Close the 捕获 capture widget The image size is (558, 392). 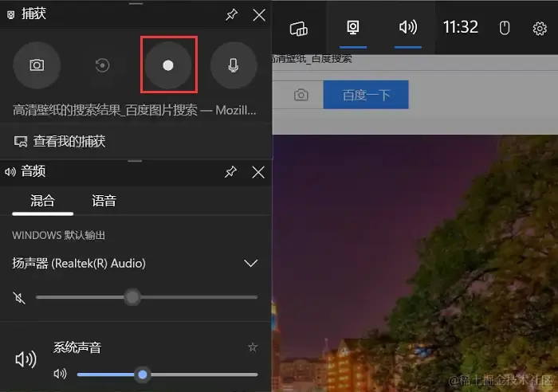coord(259,15)
